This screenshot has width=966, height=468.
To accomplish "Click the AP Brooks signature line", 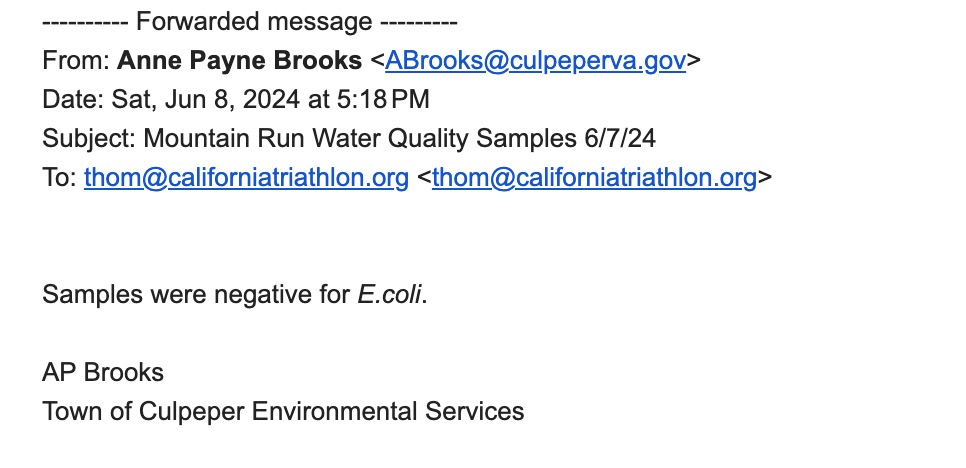I will 103,372.
